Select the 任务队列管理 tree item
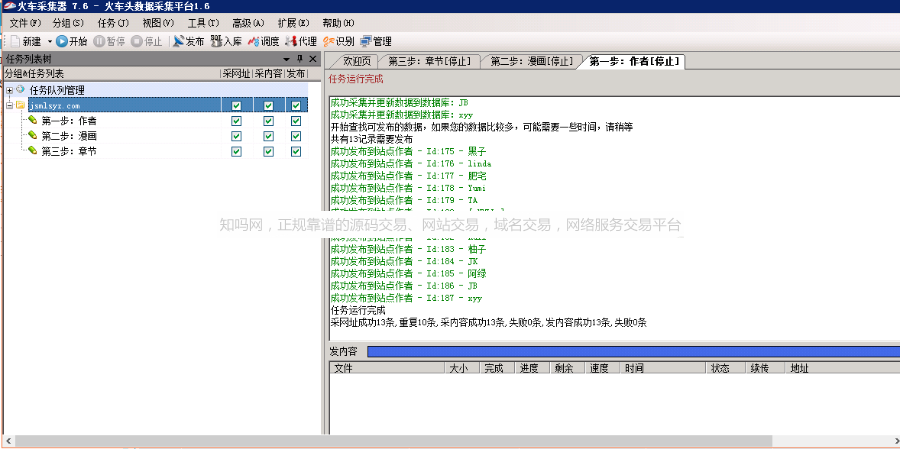 click(57, 90)
